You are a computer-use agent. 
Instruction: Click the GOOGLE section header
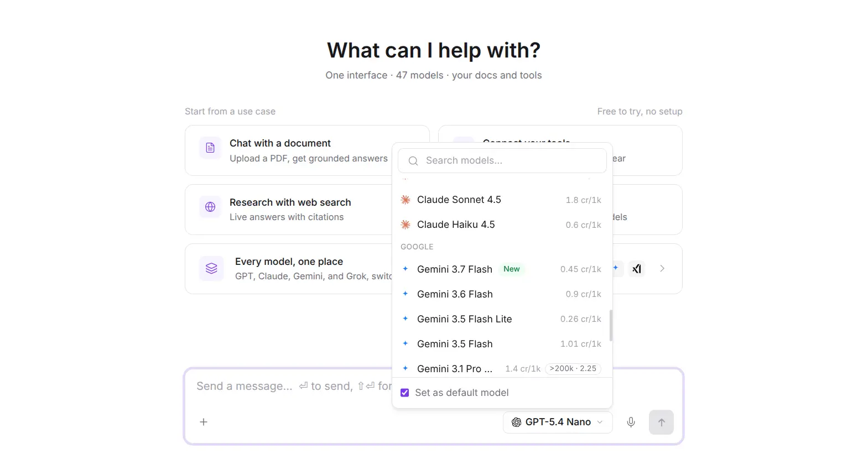[x=417, y=247]
